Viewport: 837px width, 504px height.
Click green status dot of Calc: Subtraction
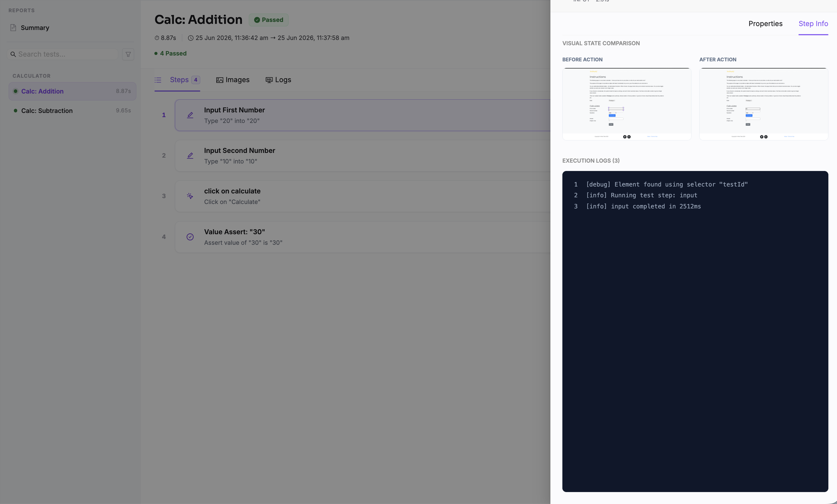point(15,111)
